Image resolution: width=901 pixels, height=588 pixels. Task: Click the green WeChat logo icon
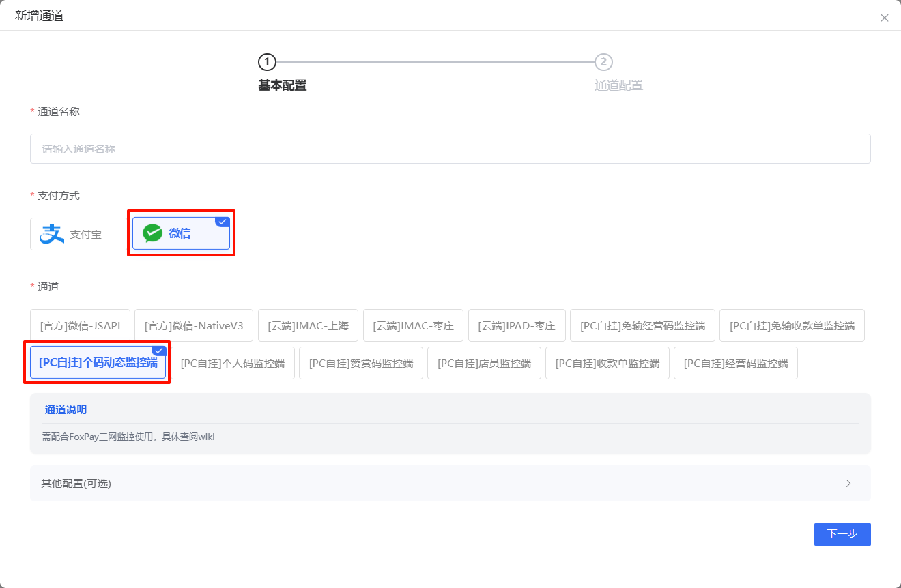[x=152, y=233]
